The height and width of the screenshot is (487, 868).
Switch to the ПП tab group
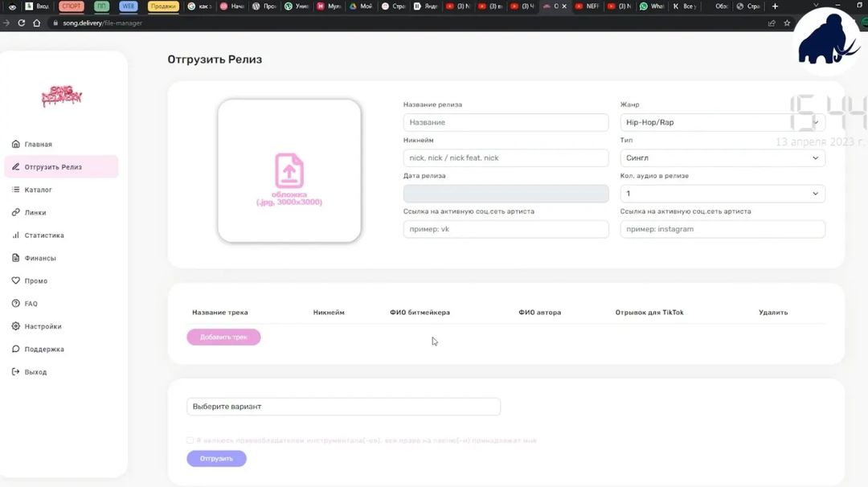[101, 6]
